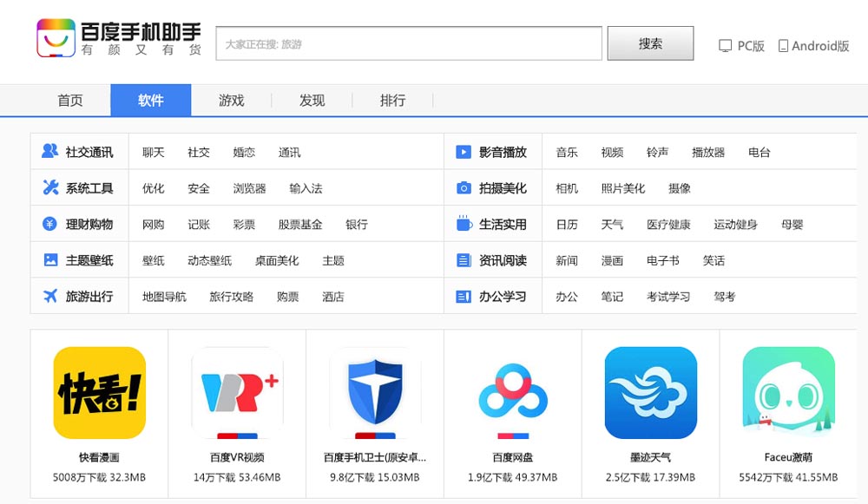Open the 铃声 subcategory
The height and width of the screenshot is (504, 868).
click(658, 152)
